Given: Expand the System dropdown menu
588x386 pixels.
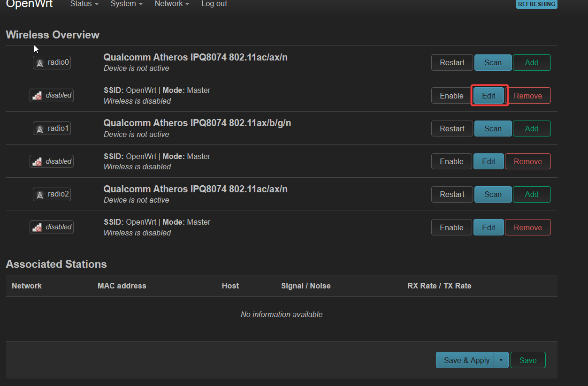Looking at the screenshot, I should click(x=126, y=4).
